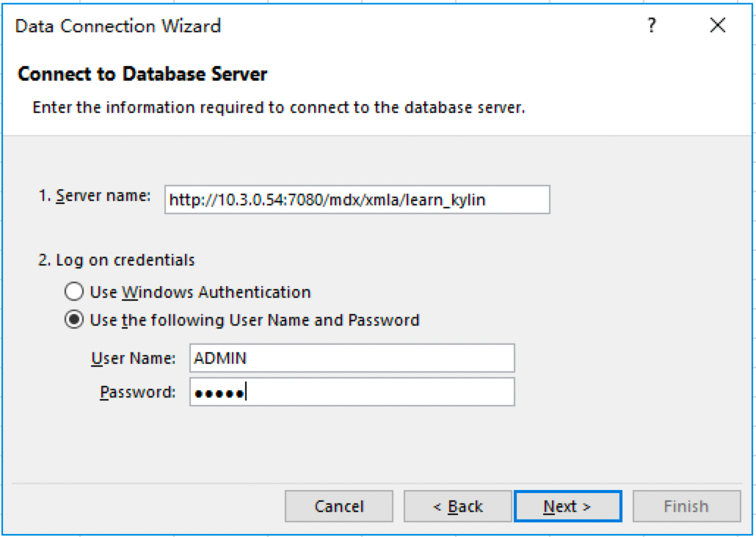The width and height of the screenshot is (756, 537).
Task: Go to the previous step with Back
Action: pos(457,506)
